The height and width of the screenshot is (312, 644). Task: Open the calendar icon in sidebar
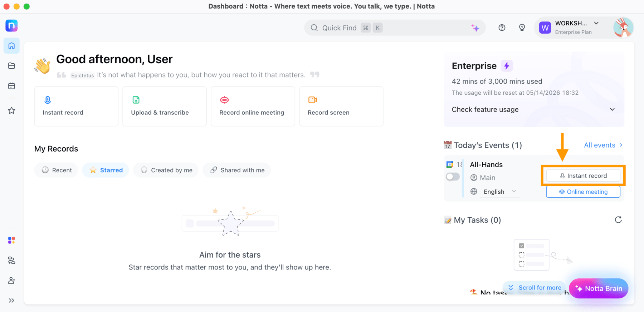[x=11, y=86]
